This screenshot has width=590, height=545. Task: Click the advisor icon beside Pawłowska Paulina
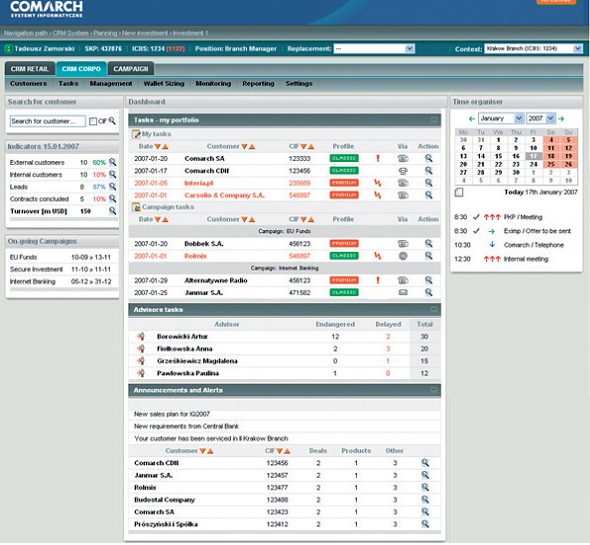click(141, 373)
